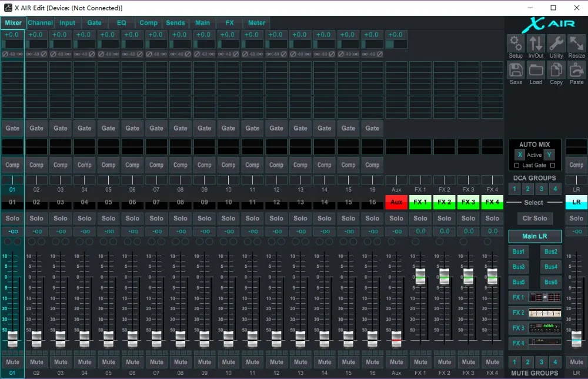Open the FX 1 effect rack thumbnail
Screen dimensions: 588x379
point(545,298)
